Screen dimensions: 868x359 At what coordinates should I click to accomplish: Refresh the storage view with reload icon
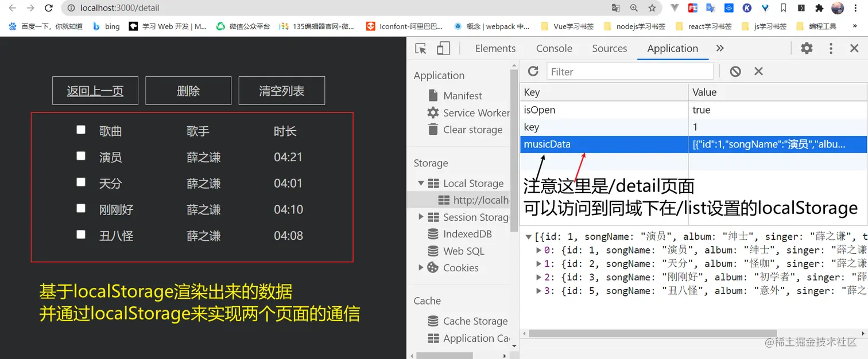tap(533, 71)
